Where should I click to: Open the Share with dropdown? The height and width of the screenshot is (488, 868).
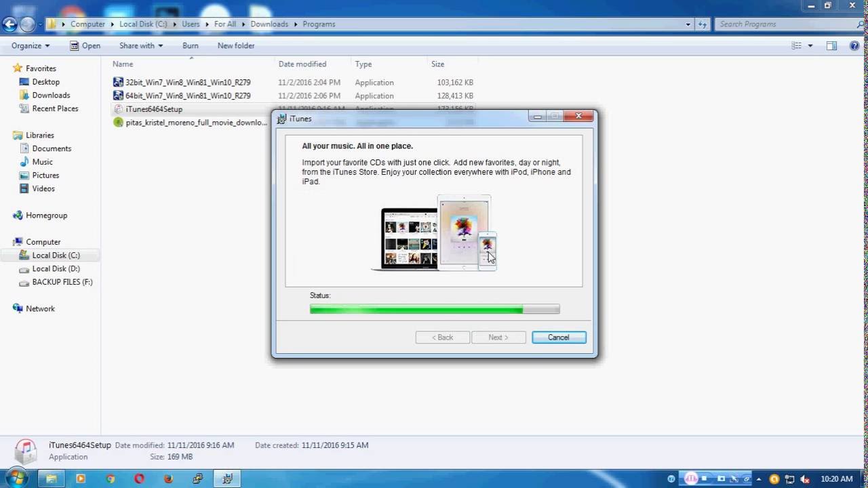coord(141,46)
